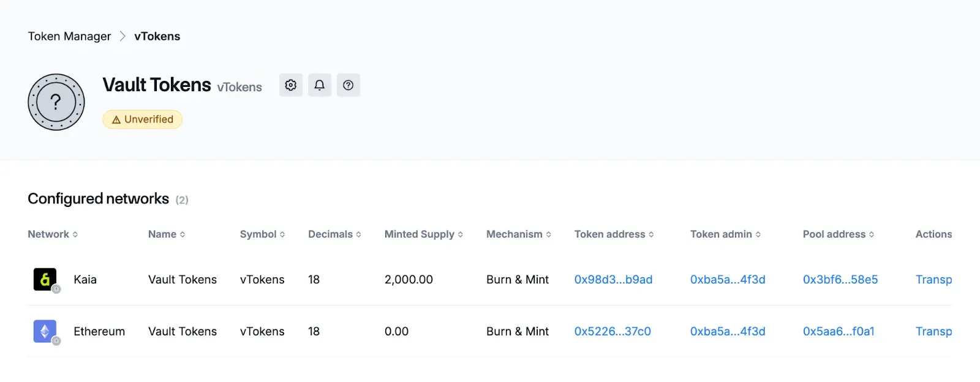Click the Unverified warning badge
This screenshot has width=980, height=382.
coord(143,119)
